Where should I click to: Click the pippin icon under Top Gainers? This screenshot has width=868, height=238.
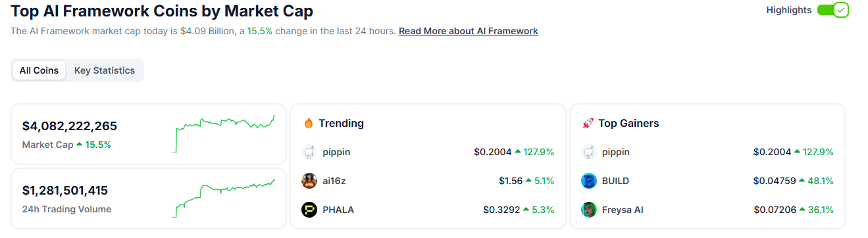tap(589, 153)
